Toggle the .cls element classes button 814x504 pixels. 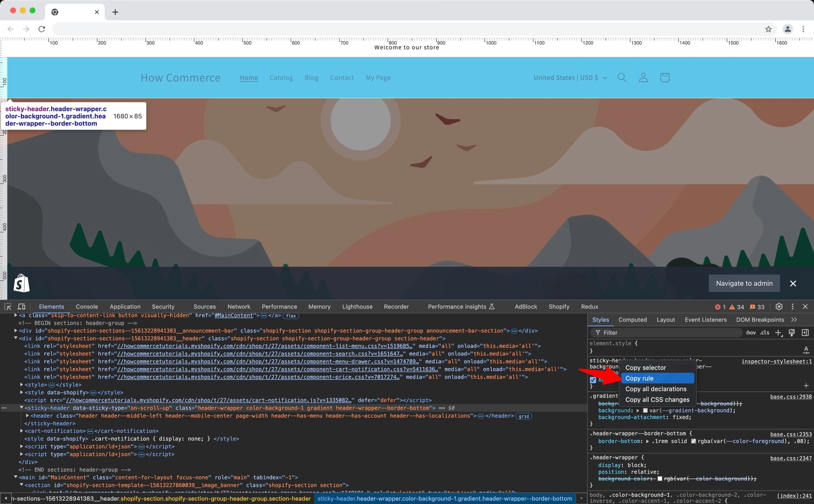pyautogui.click(x=765, y=332)
